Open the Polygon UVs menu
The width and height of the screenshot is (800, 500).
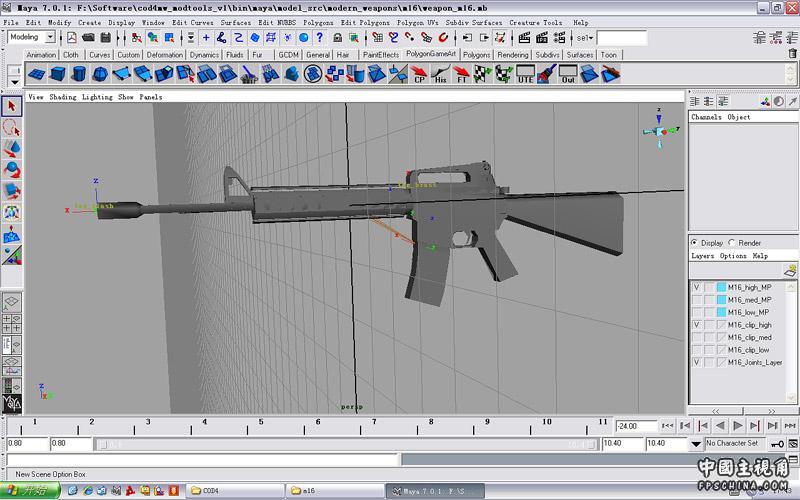pyautogui.click(x=418, y=22)
